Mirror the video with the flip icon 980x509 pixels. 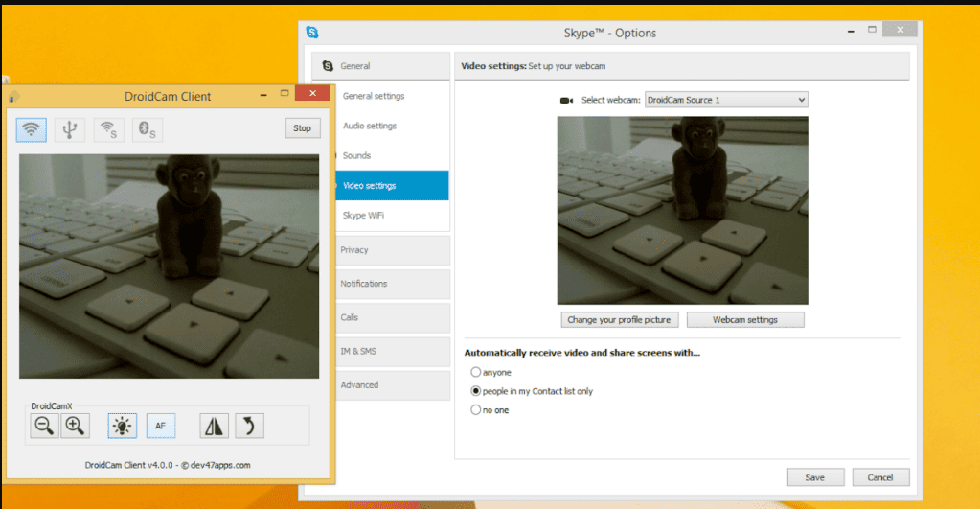point(214,426)
